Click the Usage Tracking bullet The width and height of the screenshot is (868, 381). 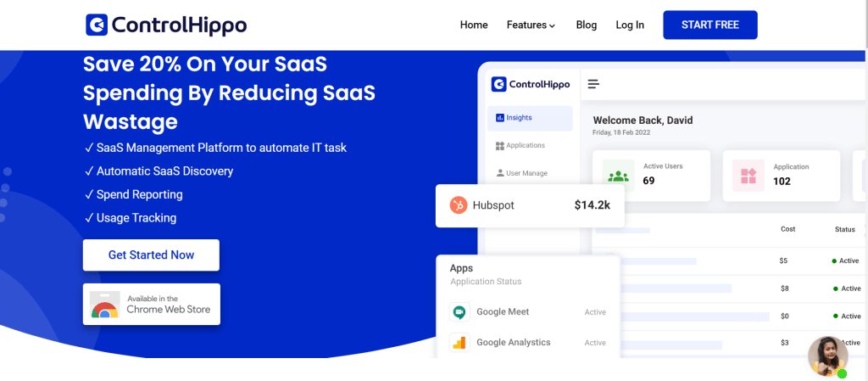(x=131, y=217)
